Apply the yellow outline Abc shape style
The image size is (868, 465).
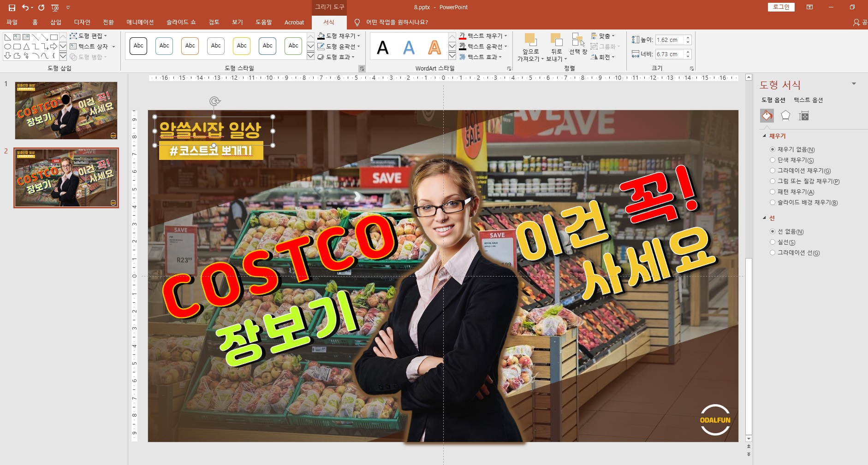coord(242,46)
